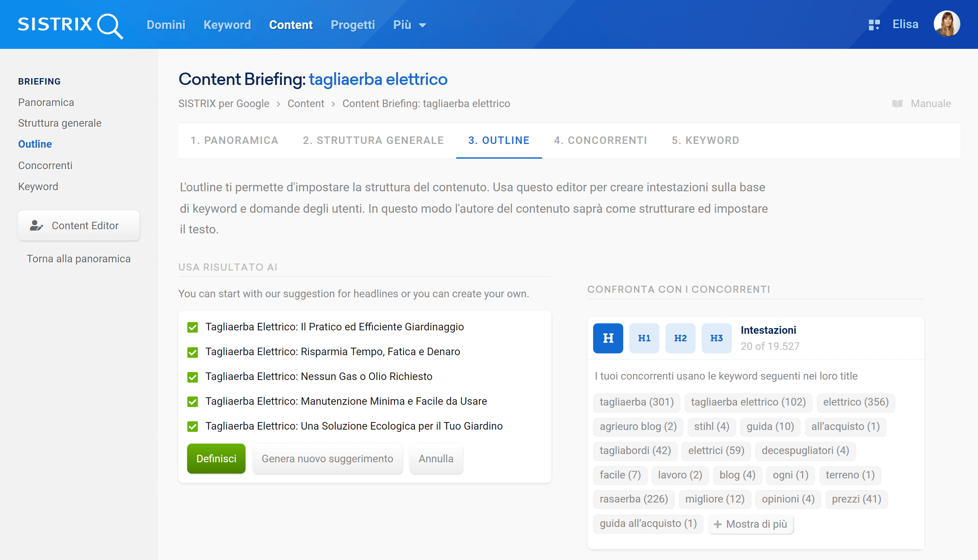
Task: Uncheck 'Una Soluzione Ecologica per il Tuo Giardino'
Action: (193, 427)
